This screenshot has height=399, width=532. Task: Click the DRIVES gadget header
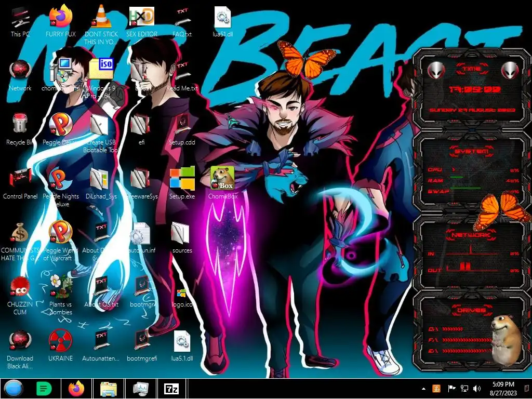coord(472,310)
